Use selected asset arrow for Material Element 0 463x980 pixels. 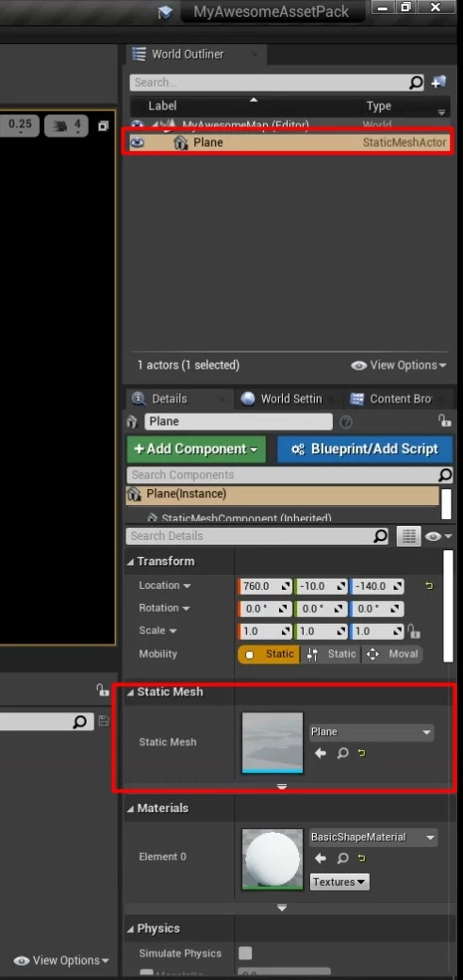tap(321, 858)
